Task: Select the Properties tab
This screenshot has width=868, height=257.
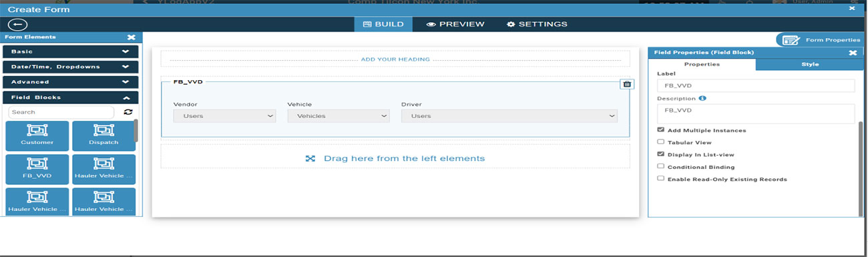Action: pyautogui.click(x=702, y=65)
